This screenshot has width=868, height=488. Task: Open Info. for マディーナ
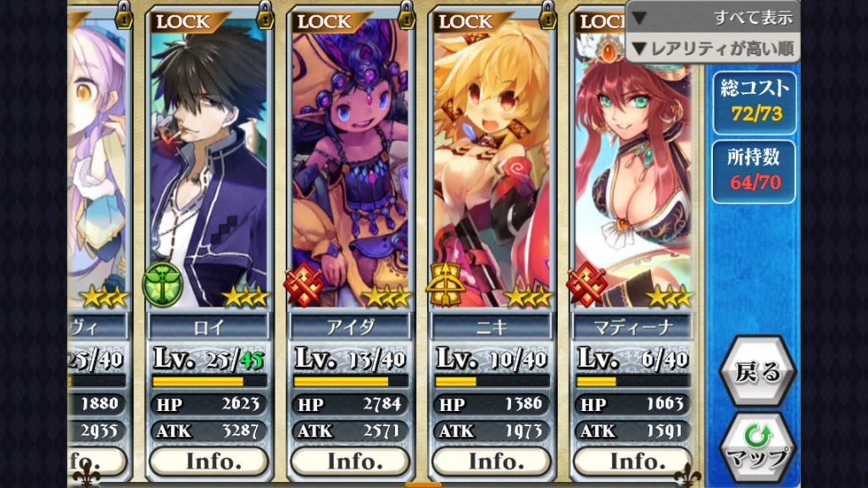[632, 462]
